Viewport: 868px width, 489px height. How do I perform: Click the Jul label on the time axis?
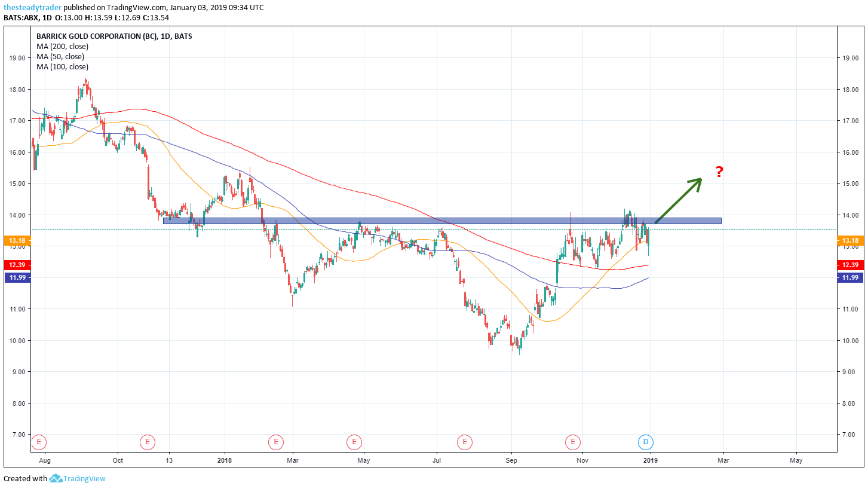tap(437, 461)
